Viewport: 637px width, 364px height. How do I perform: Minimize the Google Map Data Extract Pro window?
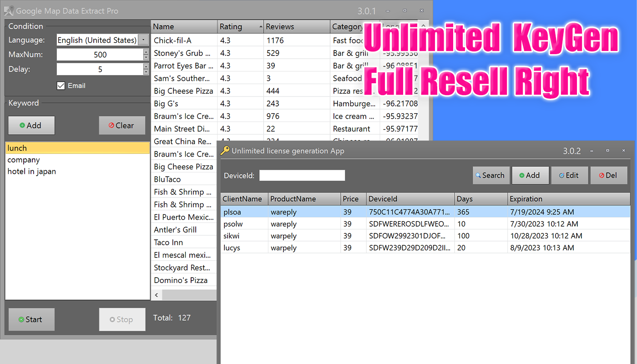coord(388,10)
